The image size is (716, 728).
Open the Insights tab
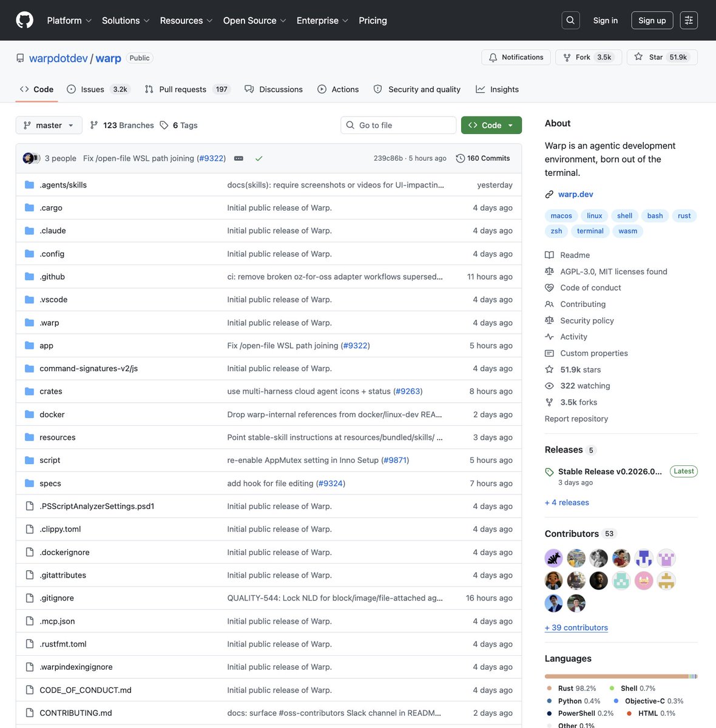point(498,89)
